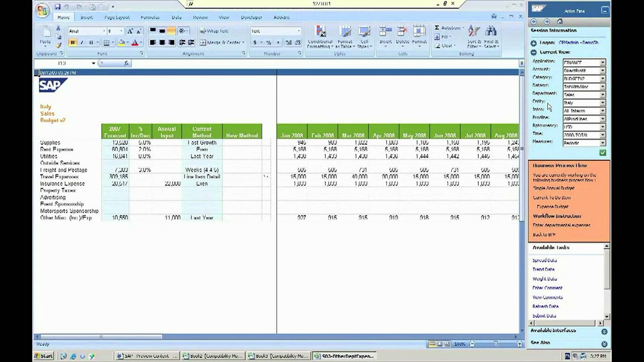Shrink font size with smaller A icon
The height and width of the screenshot is (362, 644).
(x=138, y=31)
